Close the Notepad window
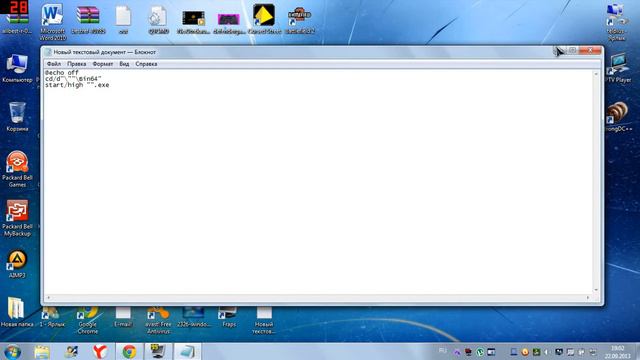This screenshot has height=360, width=640. [590, 50]
